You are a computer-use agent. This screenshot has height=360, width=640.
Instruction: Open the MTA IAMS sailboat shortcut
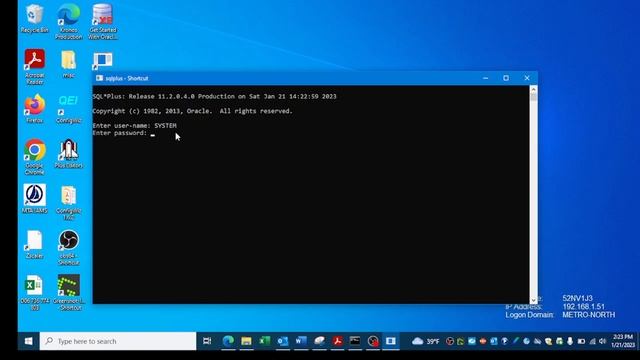coord(35,199)
